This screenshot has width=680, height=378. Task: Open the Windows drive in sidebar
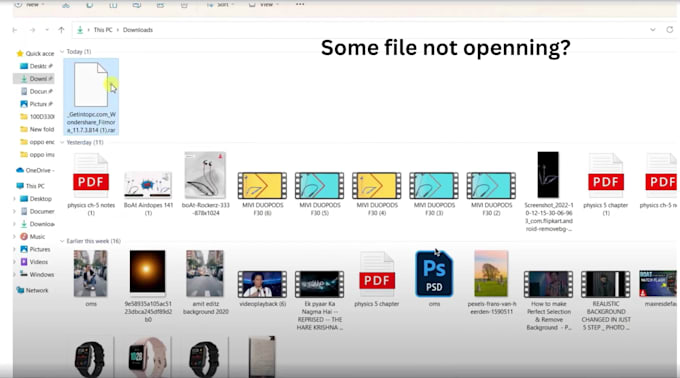pyautogui.click(x=37, y=274)
